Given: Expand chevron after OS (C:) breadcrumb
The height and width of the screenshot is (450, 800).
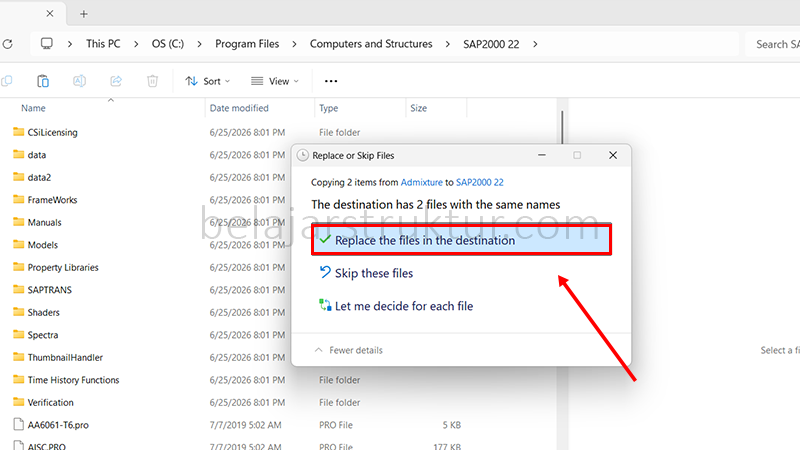Looking at the screenshot, I should point(199,44).
